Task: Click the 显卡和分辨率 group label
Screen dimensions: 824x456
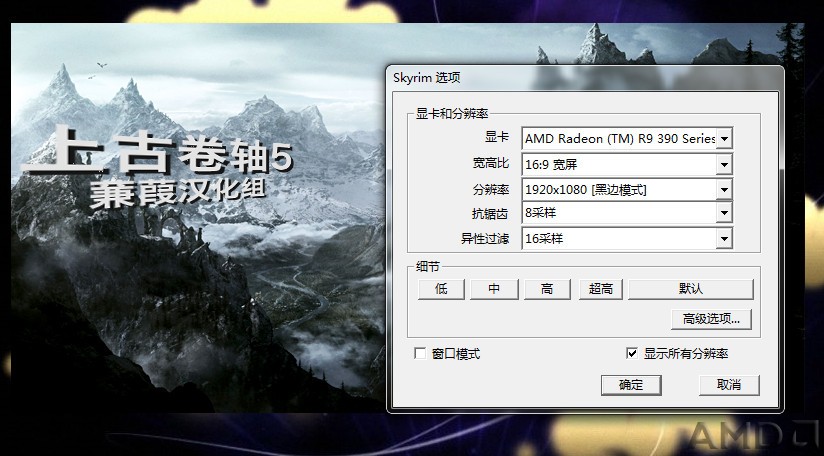Action: [x=452, y=113]
